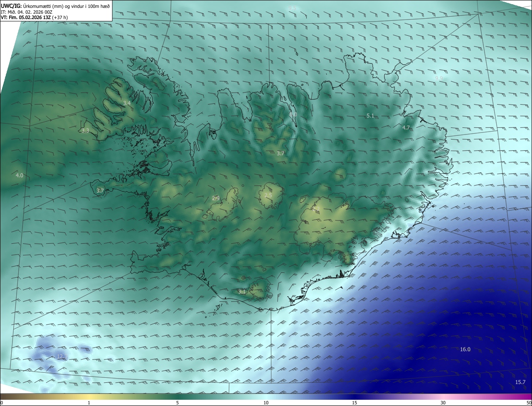Click the color scale tick label 30
Screen dimensions: 532x406
(x=443, y=403)
